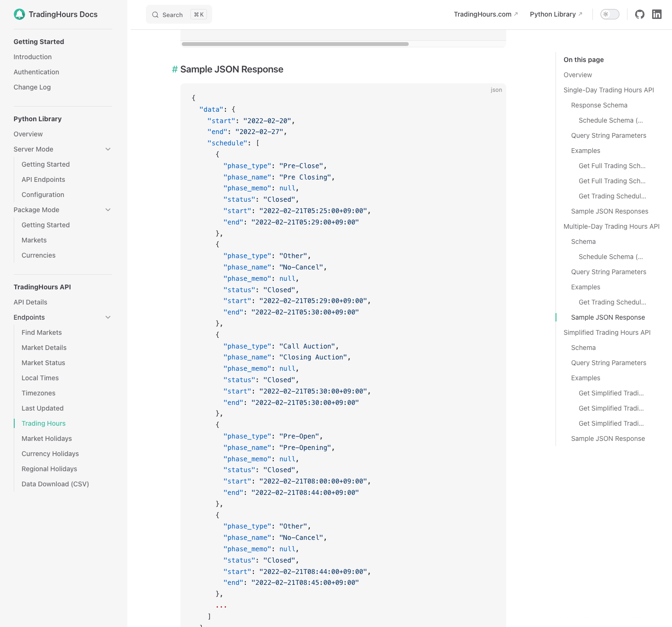The height and width of the screenshot is (627, 672).
Task: Click the hash anchor beside Sample JSON Response
Action: click(x=175, y=70)
